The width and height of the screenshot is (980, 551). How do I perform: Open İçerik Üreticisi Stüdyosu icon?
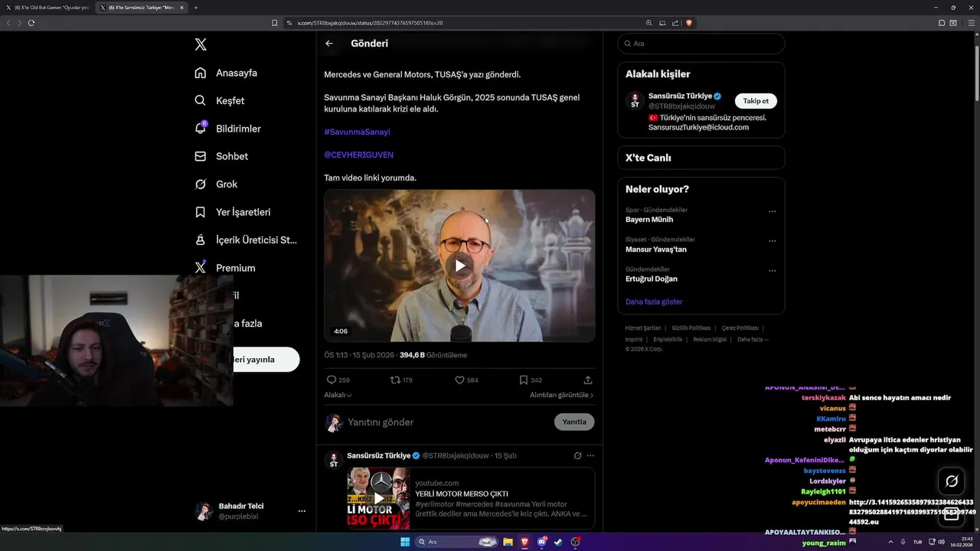click(x=201, y=240)
